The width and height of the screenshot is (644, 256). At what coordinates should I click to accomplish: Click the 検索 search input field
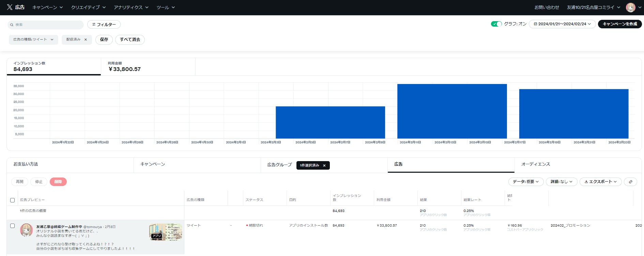(x=48, y=25)
